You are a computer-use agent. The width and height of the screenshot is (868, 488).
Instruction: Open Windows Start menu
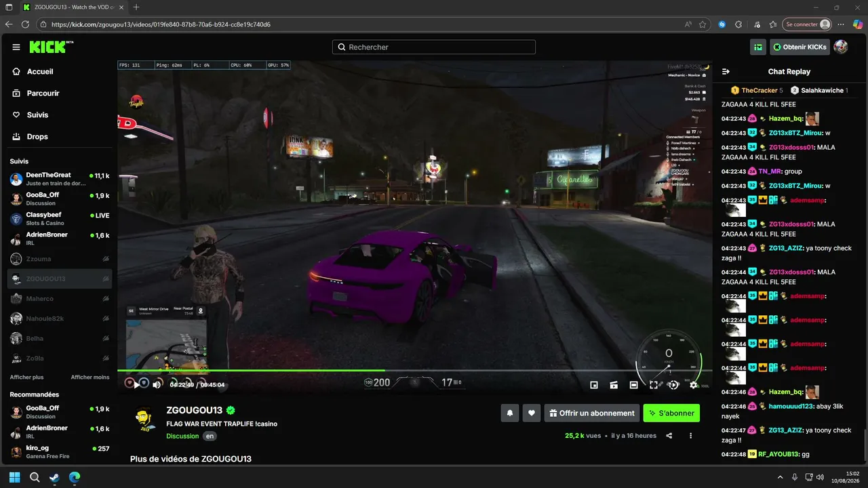15,477
